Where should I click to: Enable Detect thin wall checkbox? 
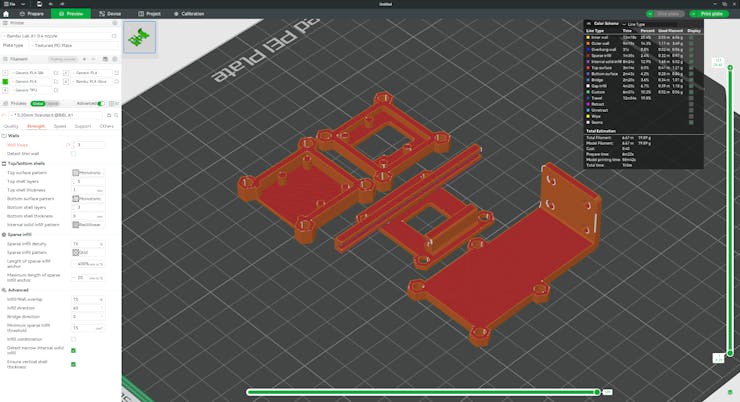(x=73, y=154)
